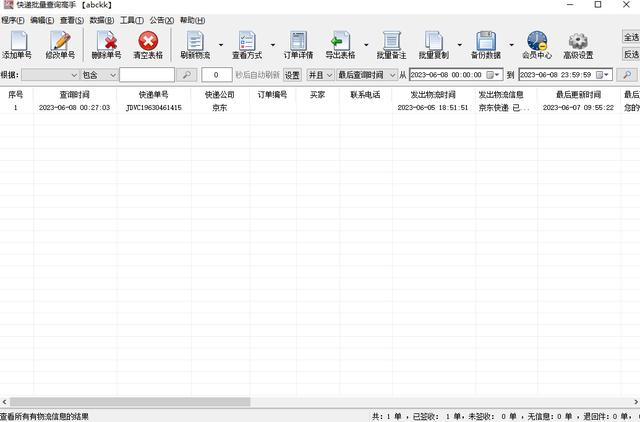
Task: Click the 刷新物流 refresh icon
Action: (x=195, y=44)
